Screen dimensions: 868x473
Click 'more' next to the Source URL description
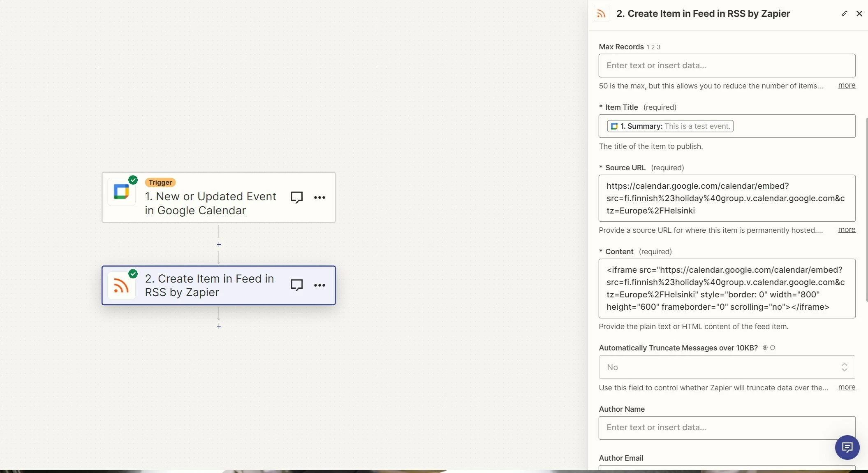846,230
